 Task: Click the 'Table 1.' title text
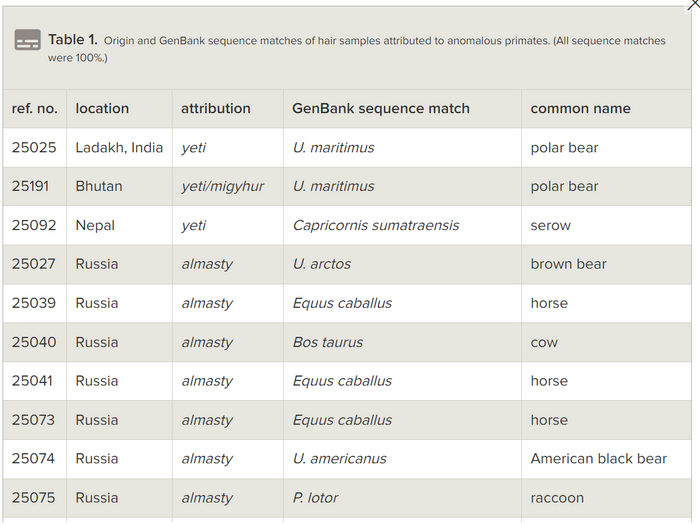pyautogui.click(x=73, y=40)
